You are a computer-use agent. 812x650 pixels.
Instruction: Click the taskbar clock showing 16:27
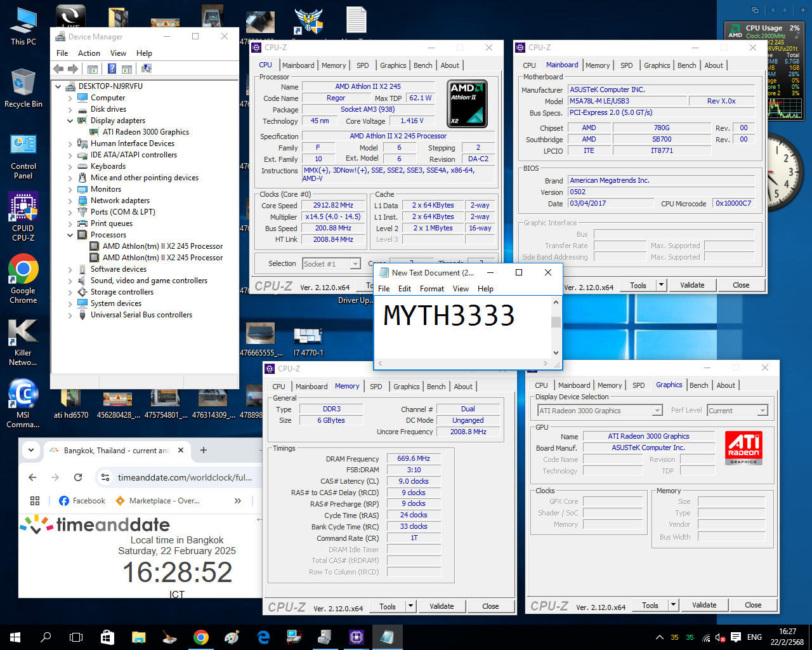(788, 637)
